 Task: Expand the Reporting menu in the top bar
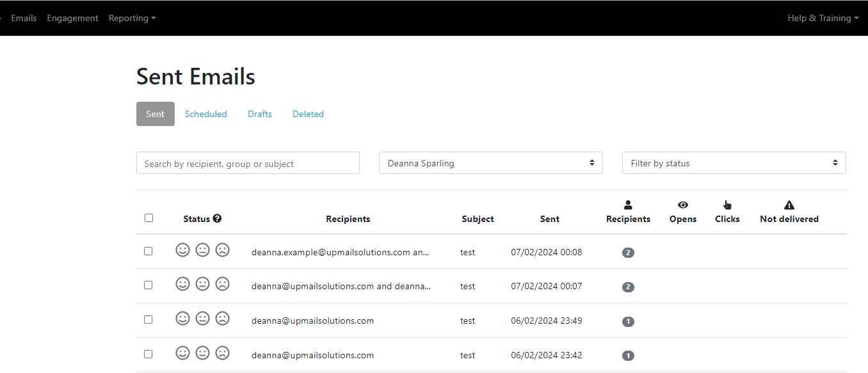[132, 18]
